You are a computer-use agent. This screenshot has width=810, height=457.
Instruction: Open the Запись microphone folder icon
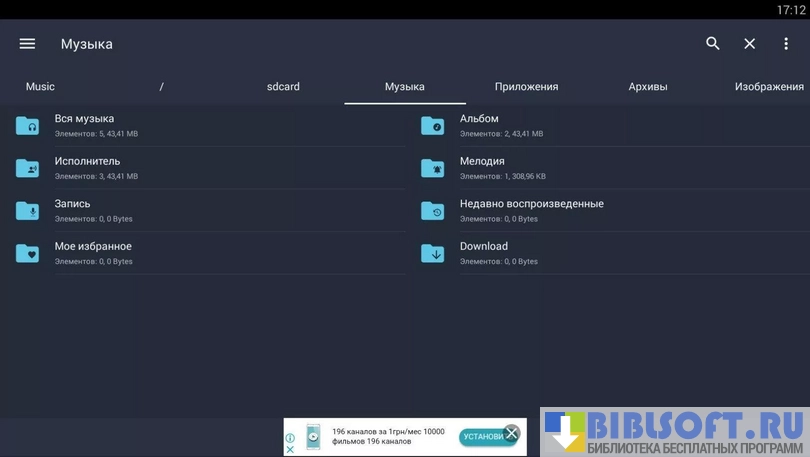28,211
